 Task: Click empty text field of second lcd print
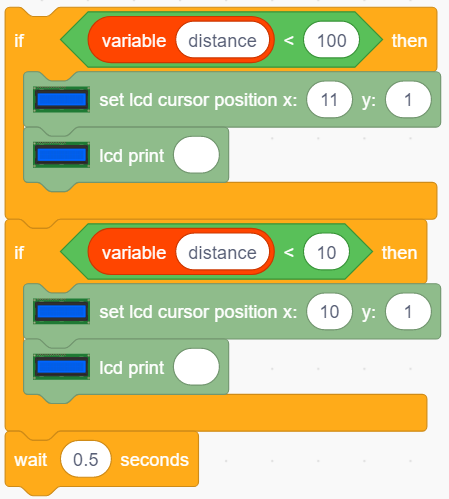pos(196,367)
